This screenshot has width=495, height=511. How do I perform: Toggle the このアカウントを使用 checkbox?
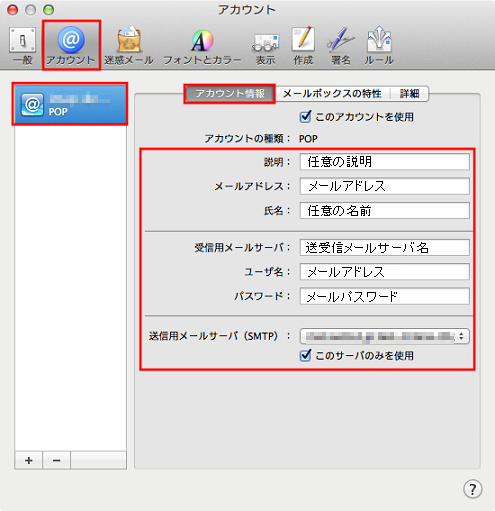(x=305, y=117)
